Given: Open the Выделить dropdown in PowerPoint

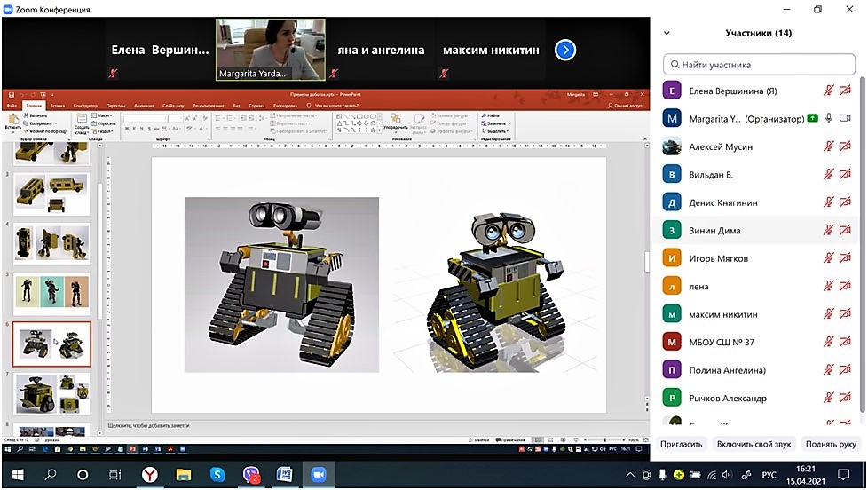Looking at the screenshot, I should pyautogui.click(x=495, y=131).
